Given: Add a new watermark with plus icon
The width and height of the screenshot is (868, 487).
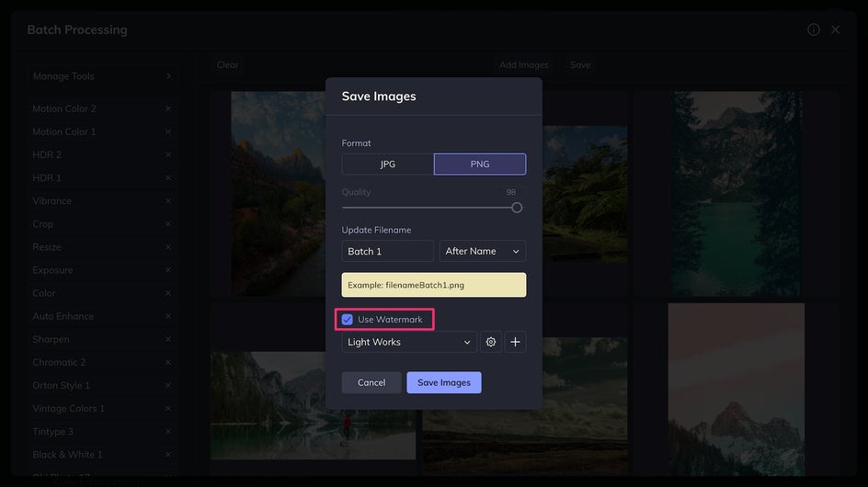Looking at the screenshot, I should coord(515,342).
